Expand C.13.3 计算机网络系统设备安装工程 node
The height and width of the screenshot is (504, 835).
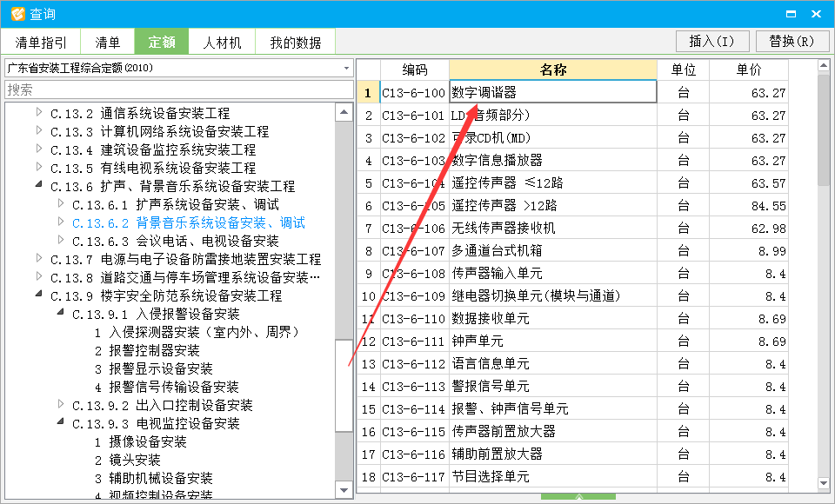[x=39, y=130]
